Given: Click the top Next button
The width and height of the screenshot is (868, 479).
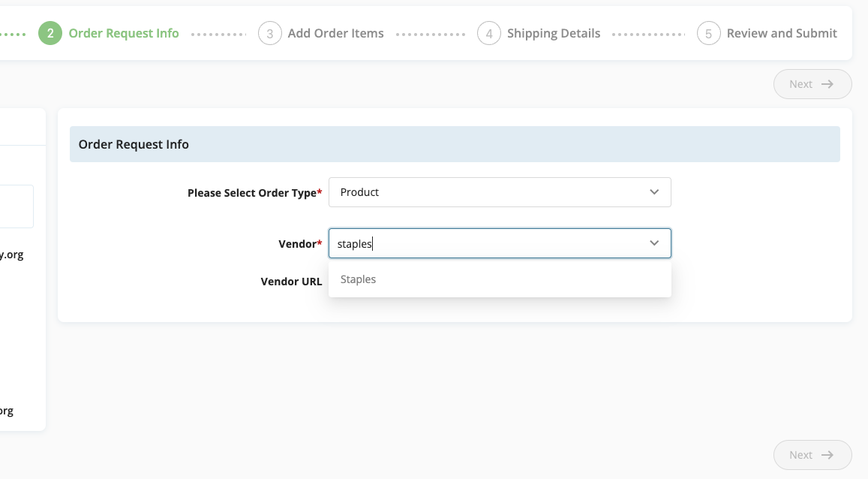Looking at the screenshot, I should click(812, 84).
